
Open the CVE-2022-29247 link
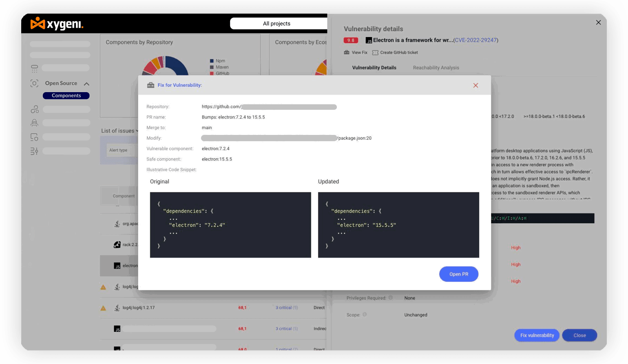pyautogui.click(x=475, y=40)
